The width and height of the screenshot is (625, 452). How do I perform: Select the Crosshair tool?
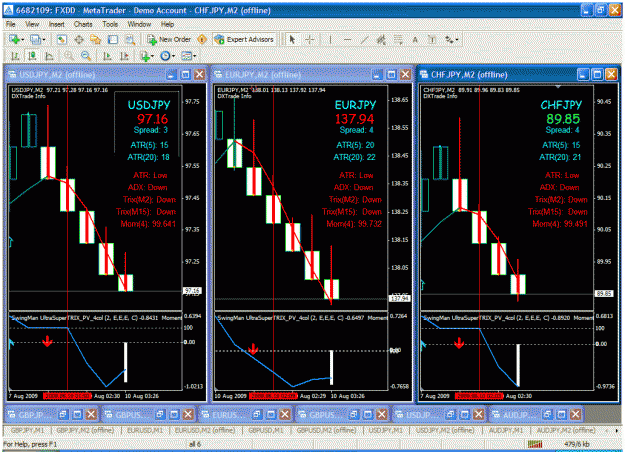click(310, 39)
